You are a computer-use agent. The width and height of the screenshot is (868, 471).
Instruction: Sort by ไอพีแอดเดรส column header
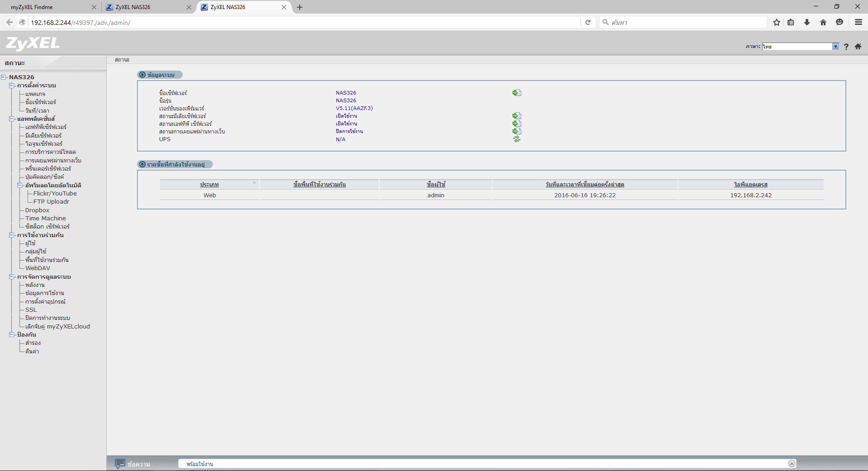point(750,185)
